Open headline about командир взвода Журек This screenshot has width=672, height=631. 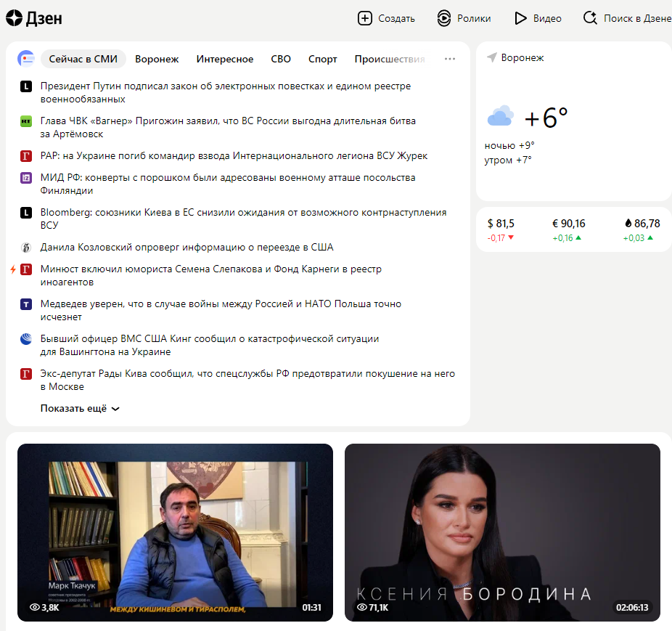(234, 155)
